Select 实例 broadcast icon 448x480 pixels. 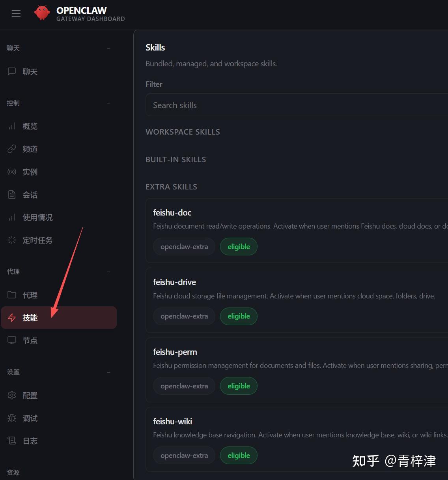12,172
